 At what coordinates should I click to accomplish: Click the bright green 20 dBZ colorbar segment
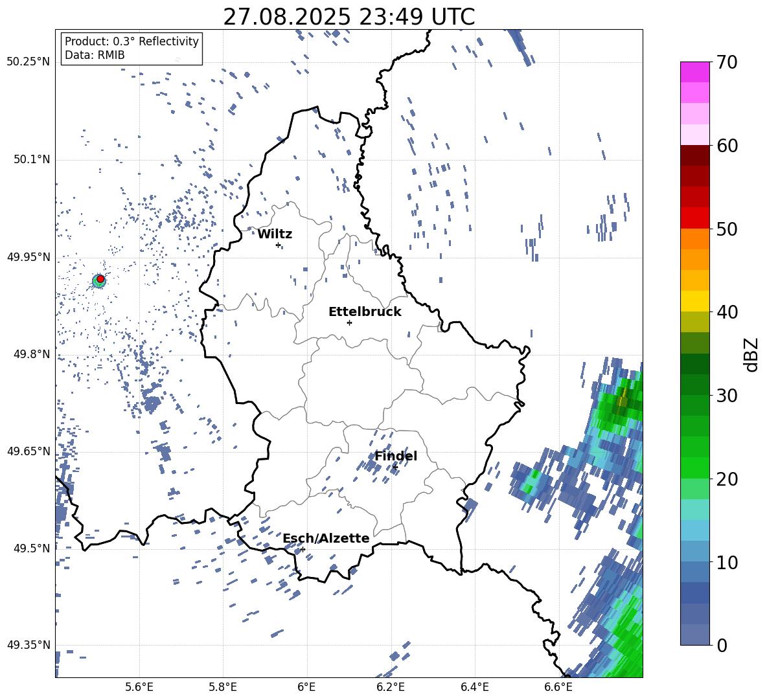pyautogui.click(x=694, y=468)
